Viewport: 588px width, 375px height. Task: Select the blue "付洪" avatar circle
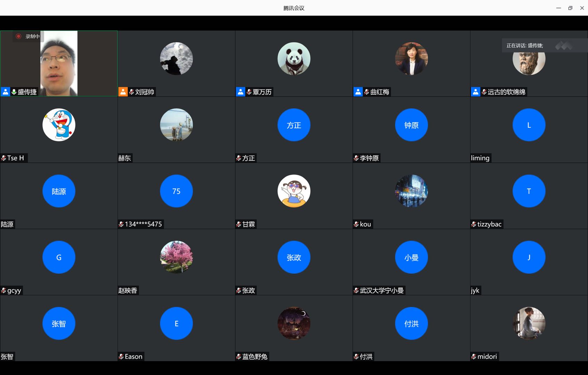411,324
